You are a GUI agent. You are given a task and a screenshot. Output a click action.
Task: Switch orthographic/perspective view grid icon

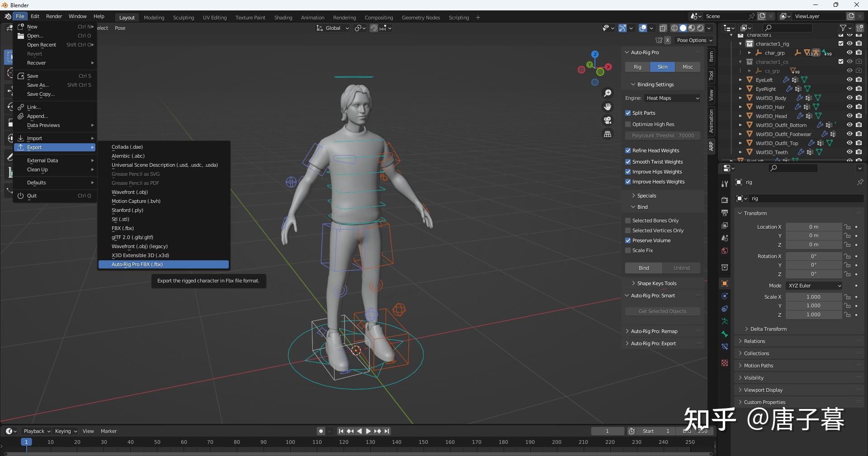[x=608, y=134]
